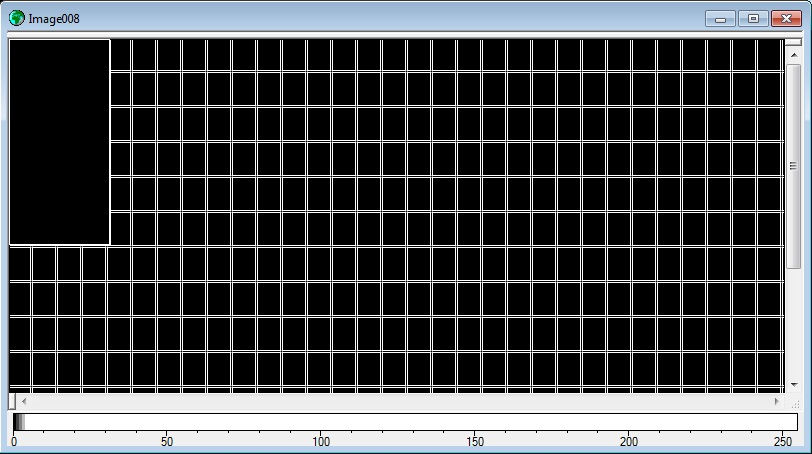The height and width of the screenshot is (454, 812).
Task: Click the grayscale intensity bar
Action: (405, 422)
